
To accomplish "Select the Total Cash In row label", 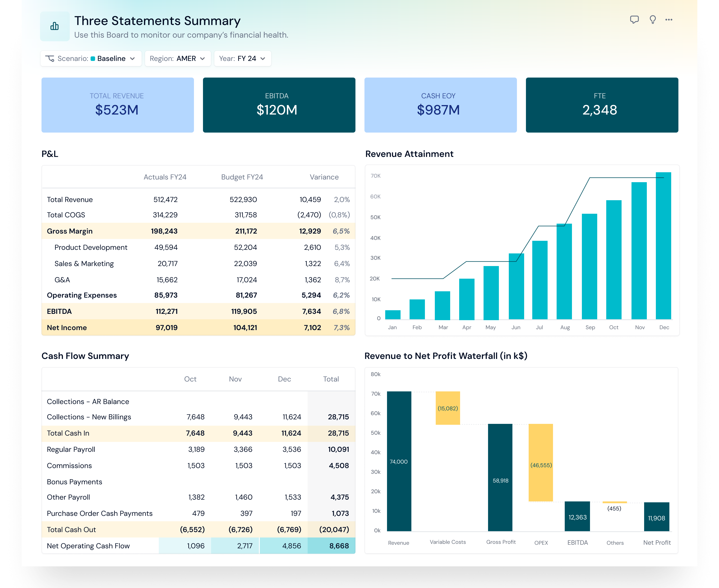I will click(68, 434).
